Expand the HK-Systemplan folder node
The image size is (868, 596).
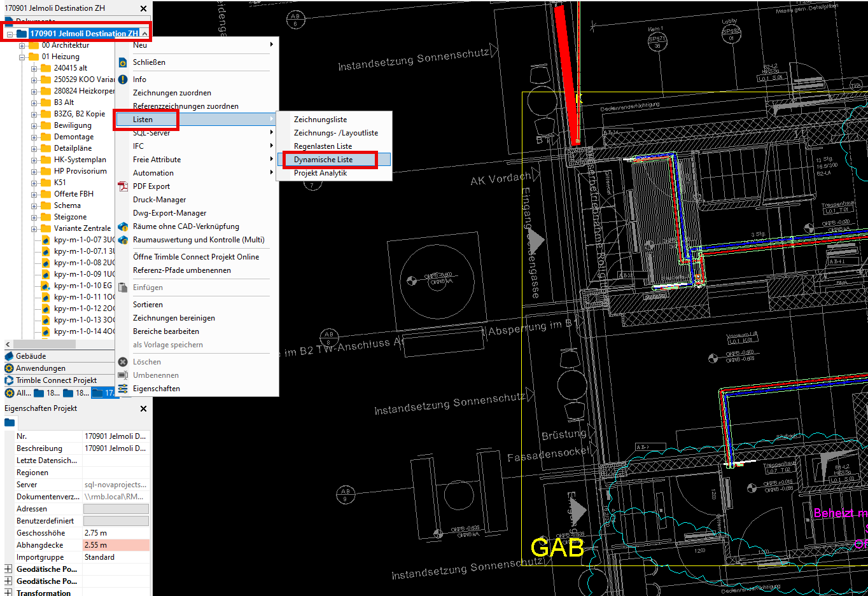click(34, 160)
